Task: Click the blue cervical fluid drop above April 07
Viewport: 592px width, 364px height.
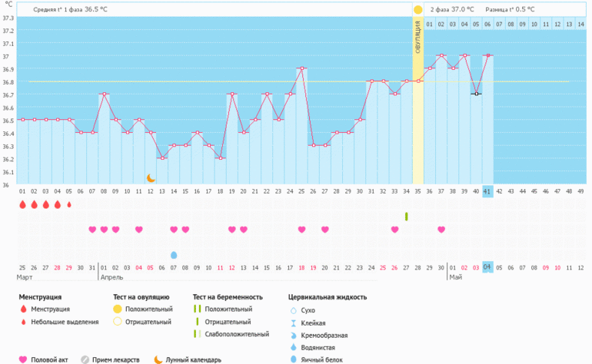Action: click(x=174, y=255)
